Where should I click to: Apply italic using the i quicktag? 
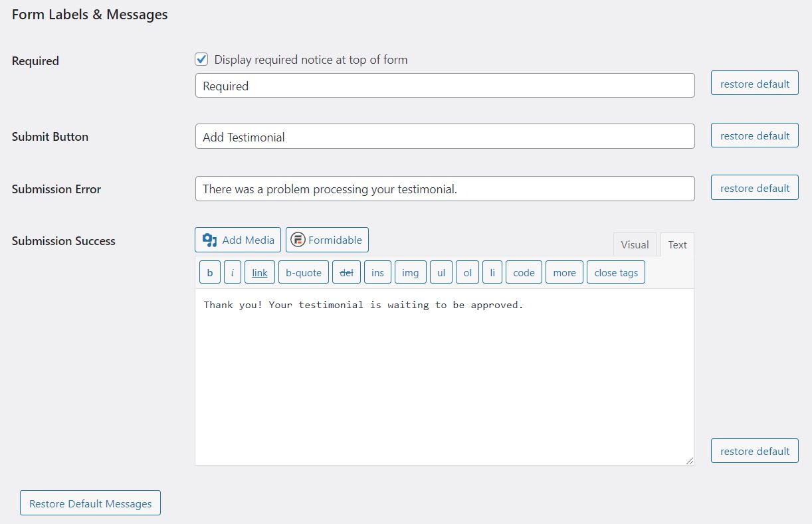[x=232, y=272]
